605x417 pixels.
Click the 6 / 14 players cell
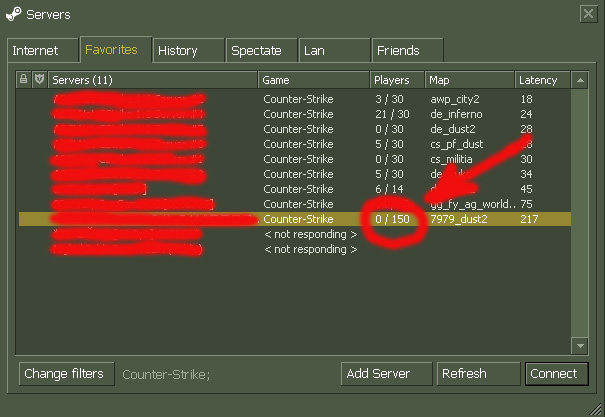pos(389,189)
